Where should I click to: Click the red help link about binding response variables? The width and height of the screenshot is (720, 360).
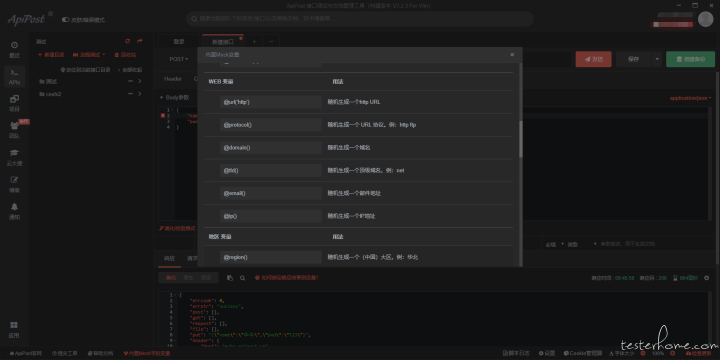(287, 278)
